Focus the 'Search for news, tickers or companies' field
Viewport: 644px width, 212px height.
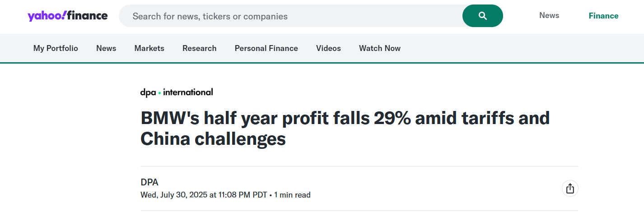pyautogui.click(x=290, y=16)
